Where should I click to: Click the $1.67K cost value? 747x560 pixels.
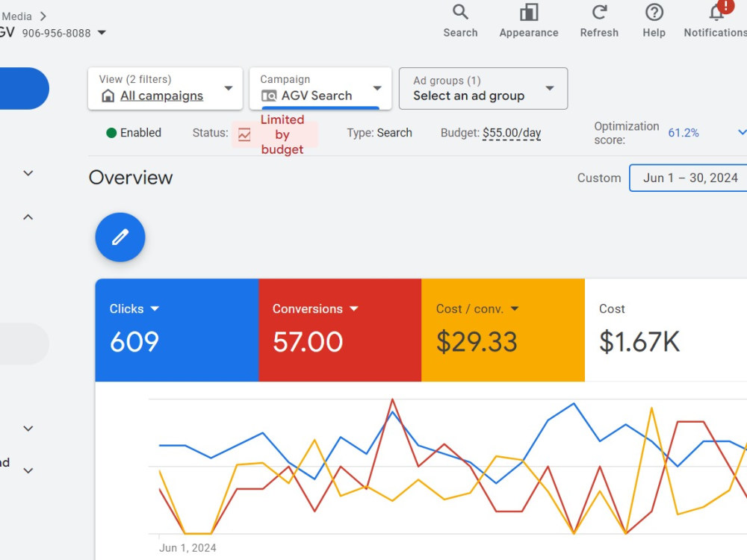(x=639, y=342)
